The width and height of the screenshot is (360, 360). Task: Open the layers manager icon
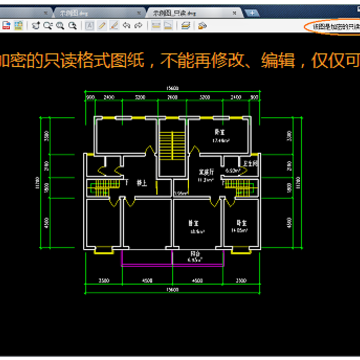tap(186, 25)
